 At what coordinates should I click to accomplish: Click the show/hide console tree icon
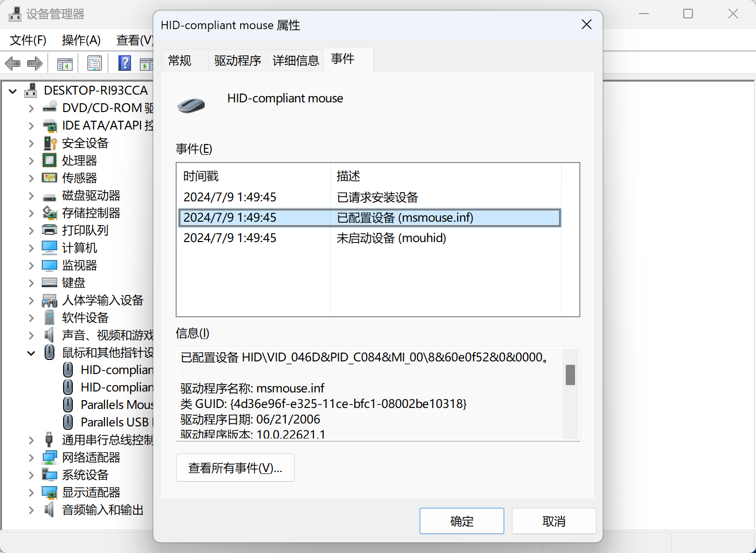tap(65, 64)
